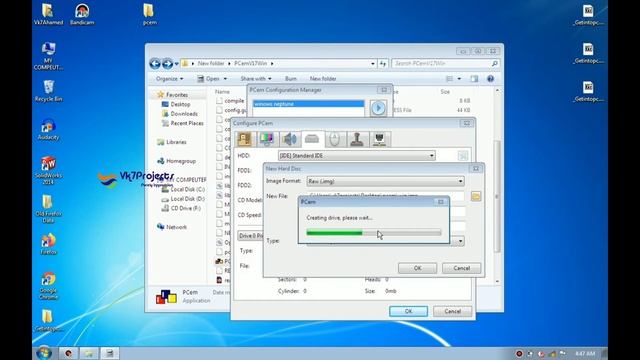Select the My Computer desktop icon
The height and width of the screenshot is (360, 640).
[x=48, y=56]
